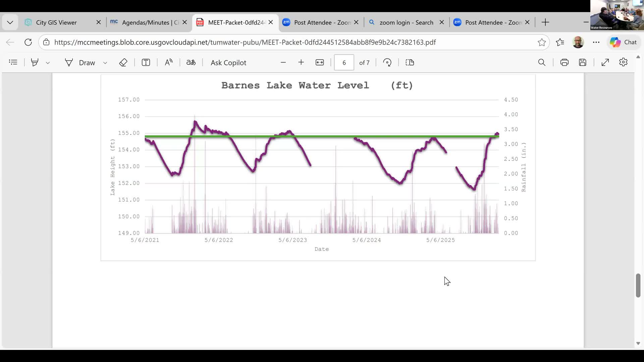Image resolution: width=644 pixels, height=362 pixels.
Task: Select the highlight tool
Action: (x=35, y=62)
